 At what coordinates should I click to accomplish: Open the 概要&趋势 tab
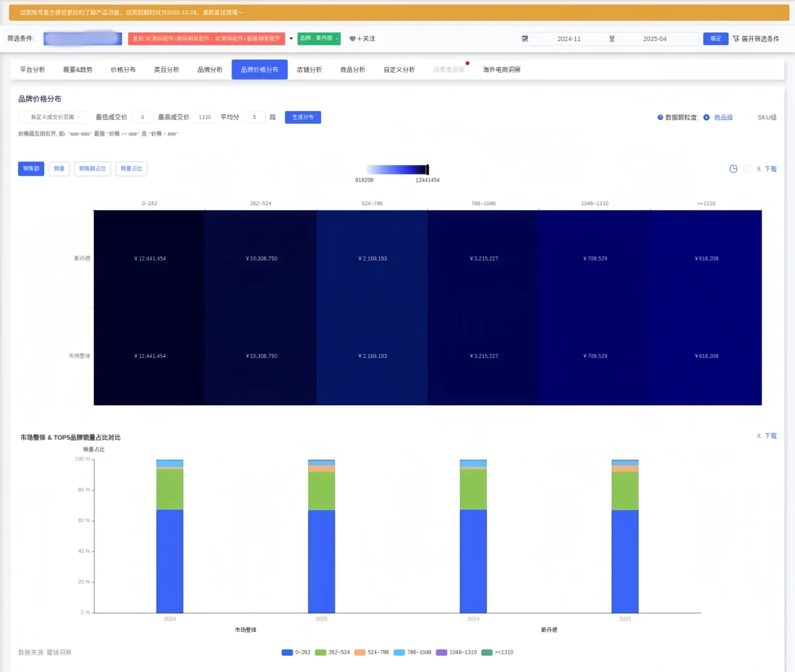click(x=78, y=70)
